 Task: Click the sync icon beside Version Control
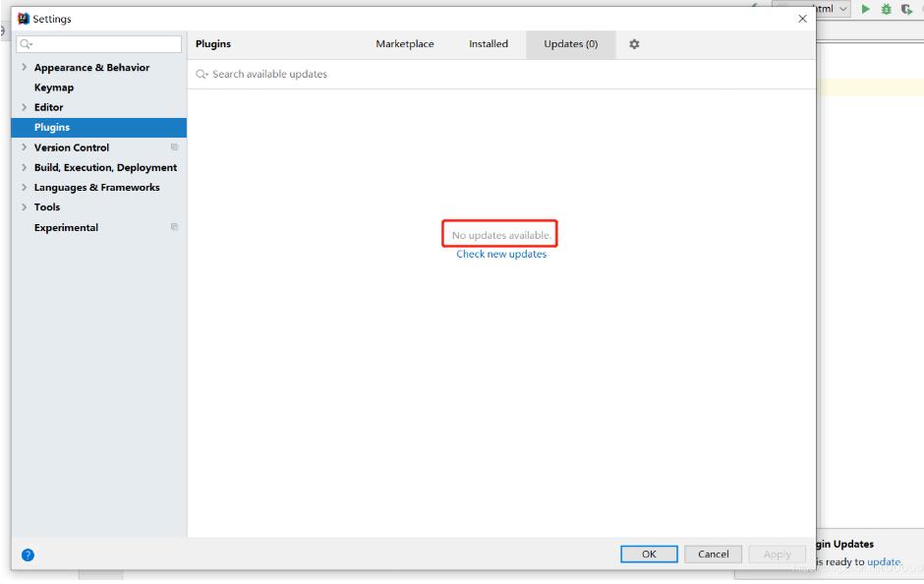click(174, 146)
